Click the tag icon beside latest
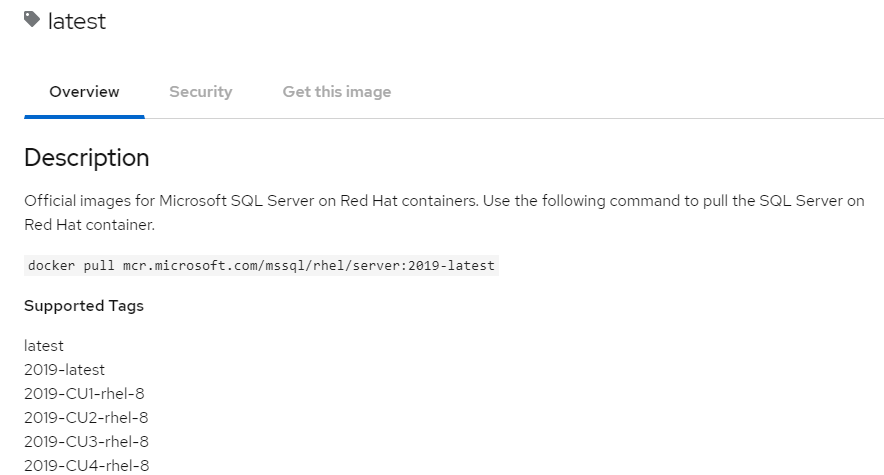Screen dimensions: 884x475 click(x=32, y=20)
